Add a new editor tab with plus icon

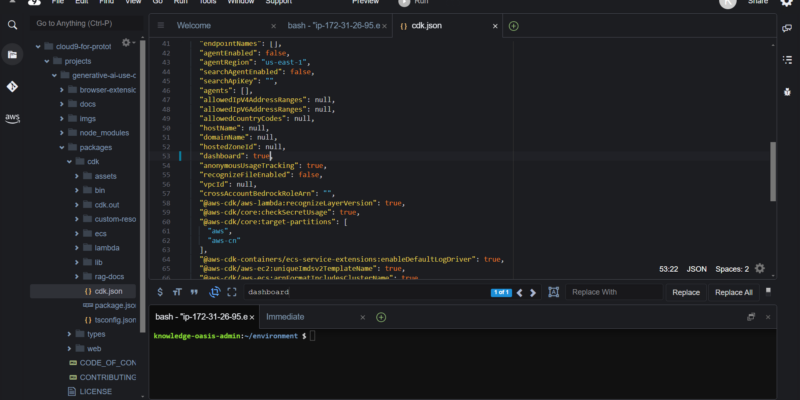click(x=514, y=25)
